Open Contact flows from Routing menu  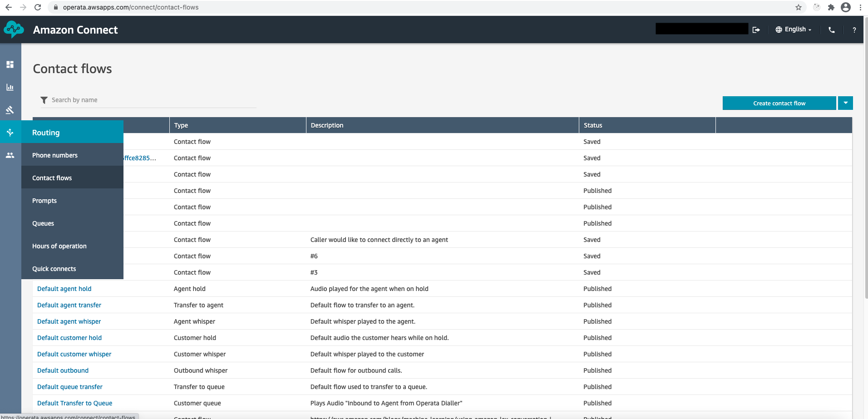click(72, 177)
